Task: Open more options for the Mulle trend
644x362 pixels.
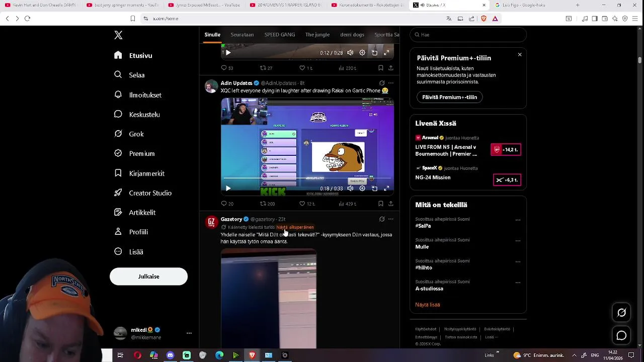Action: click(518, 241)
